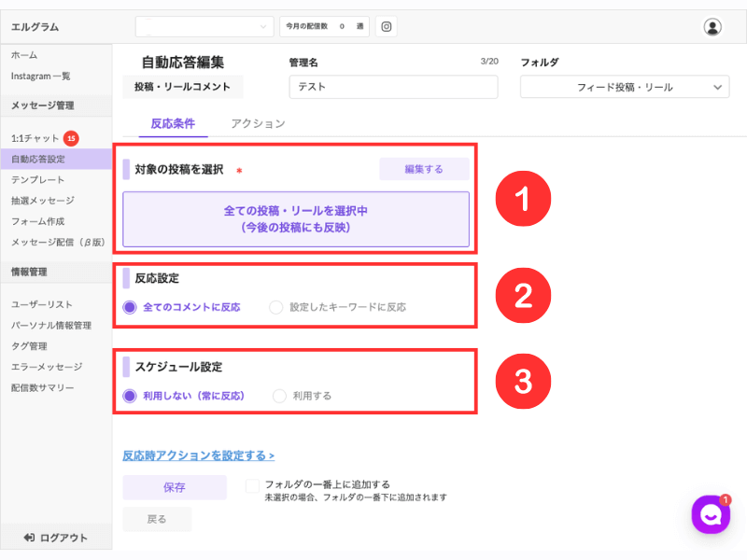
Task: Check フォルダの一番上に追加する checkbox
Action: point(252,485)
